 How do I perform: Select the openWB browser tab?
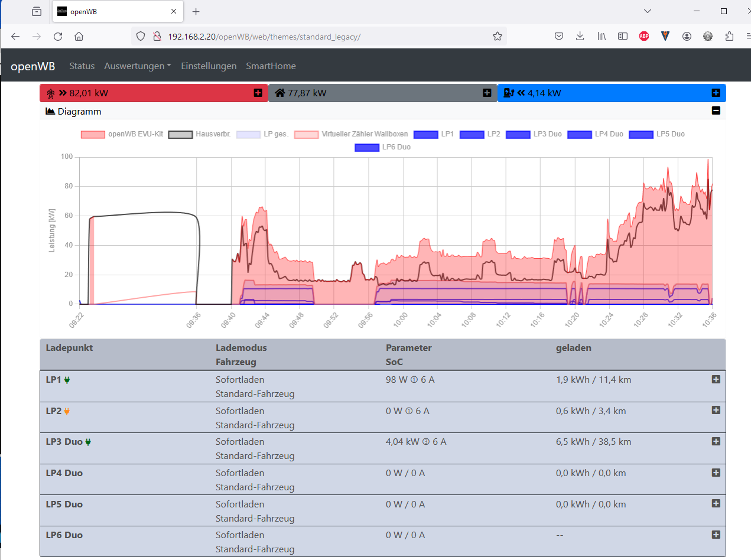(x=118, y=11)
